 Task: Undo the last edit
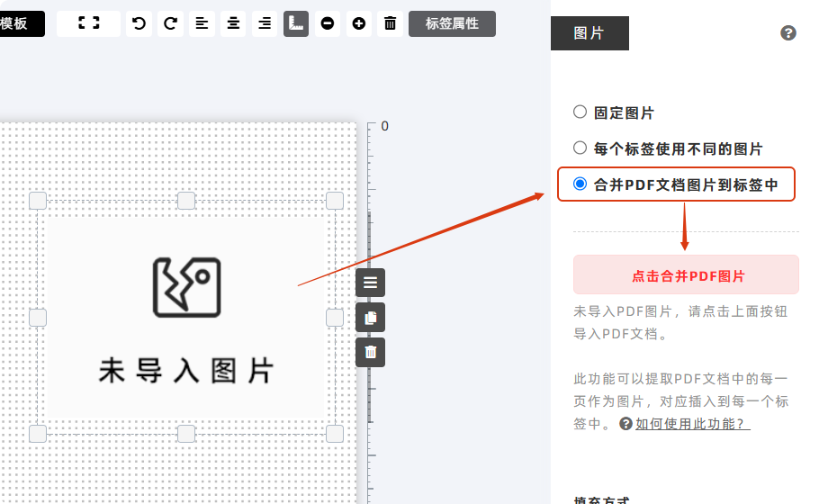click(x=139, y=23)
